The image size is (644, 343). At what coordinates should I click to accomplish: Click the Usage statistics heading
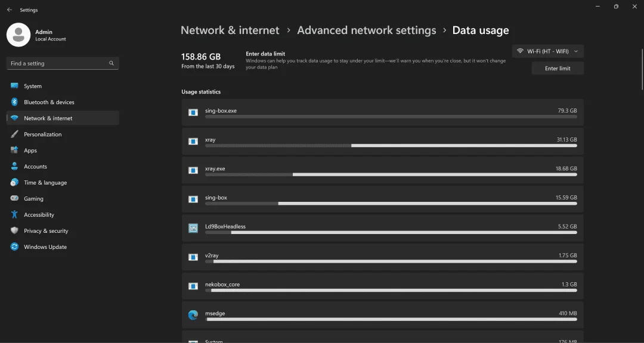point(201,92)
